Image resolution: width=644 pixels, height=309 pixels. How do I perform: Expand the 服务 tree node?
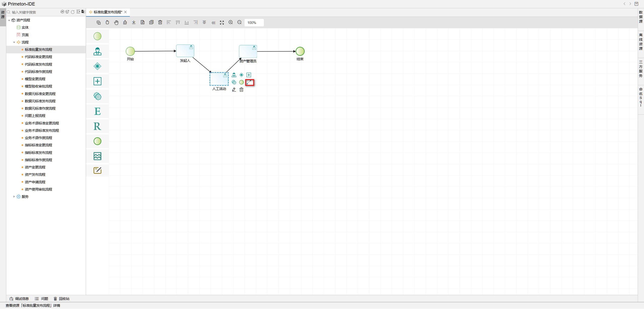click(x=14, y=197)
